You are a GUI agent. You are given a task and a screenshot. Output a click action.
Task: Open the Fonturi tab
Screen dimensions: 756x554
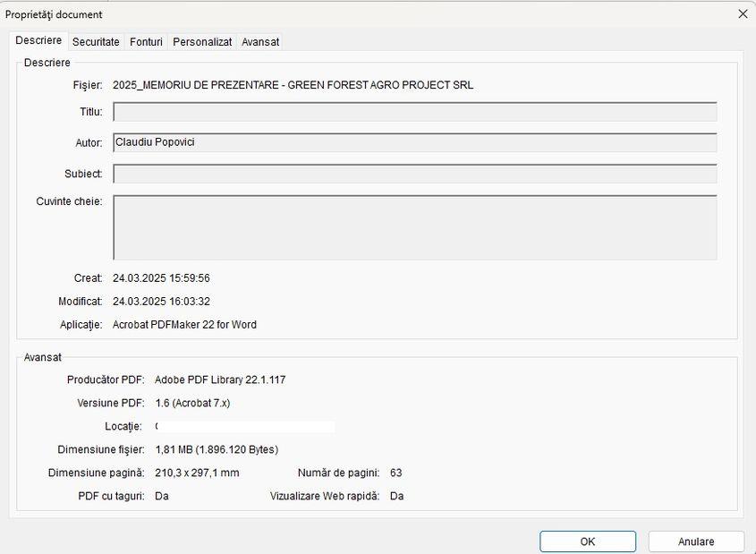146,41
